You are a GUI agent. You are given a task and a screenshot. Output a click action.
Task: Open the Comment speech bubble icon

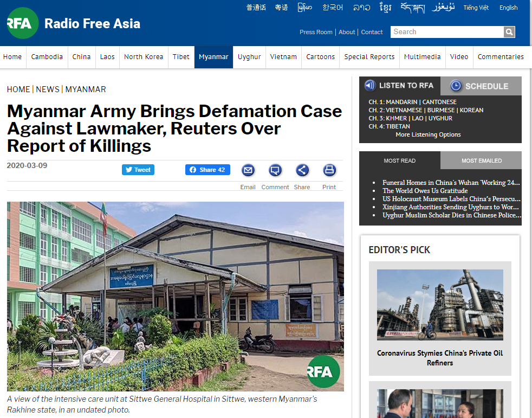pos(275,170)
